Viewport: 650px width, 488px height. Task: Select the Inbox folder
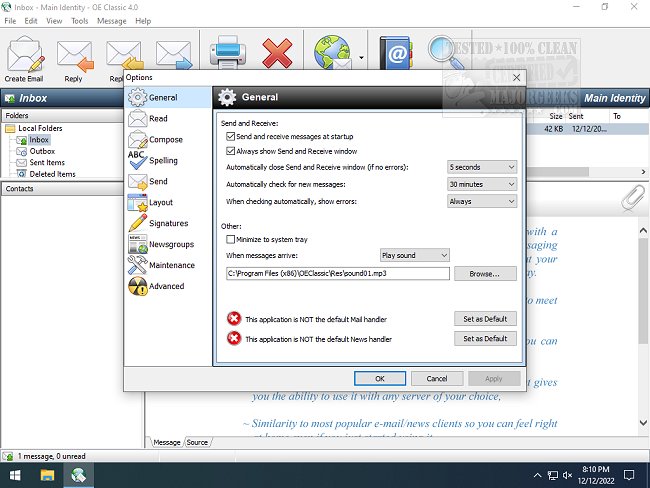tap(39, 140)
